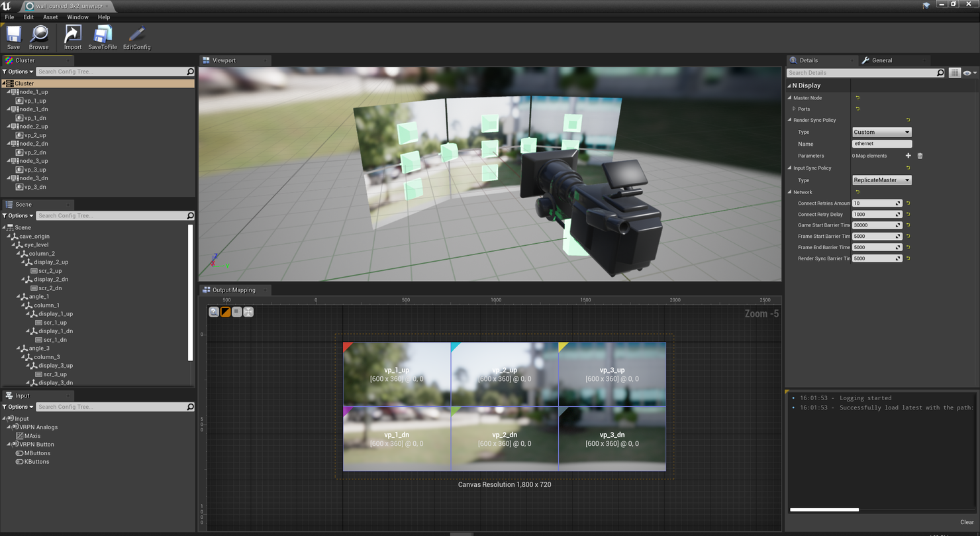Screen dimensions: 980x536
Task: Click the Import toolbar icon
Action: (73, 36)
